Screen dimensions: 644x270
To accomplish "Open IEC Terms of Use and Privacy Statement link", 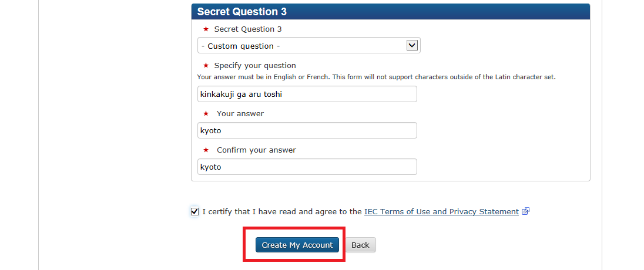I will pos(441,212).
